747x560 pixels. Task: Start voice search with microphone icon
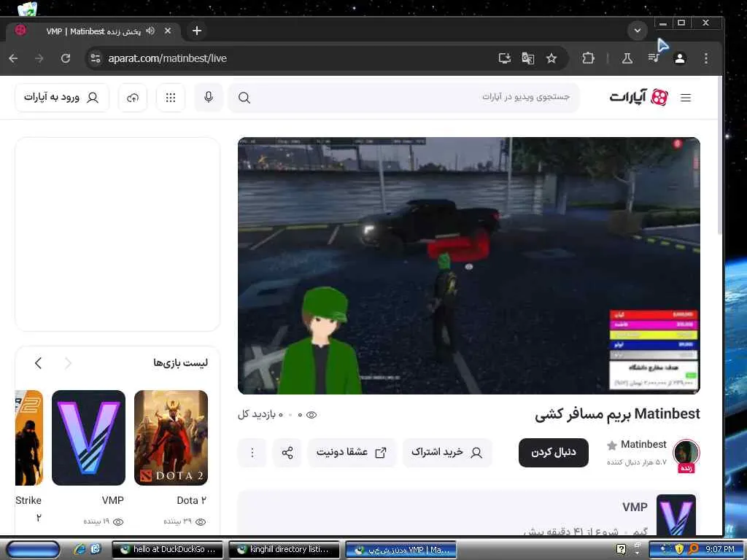[208, 97]
